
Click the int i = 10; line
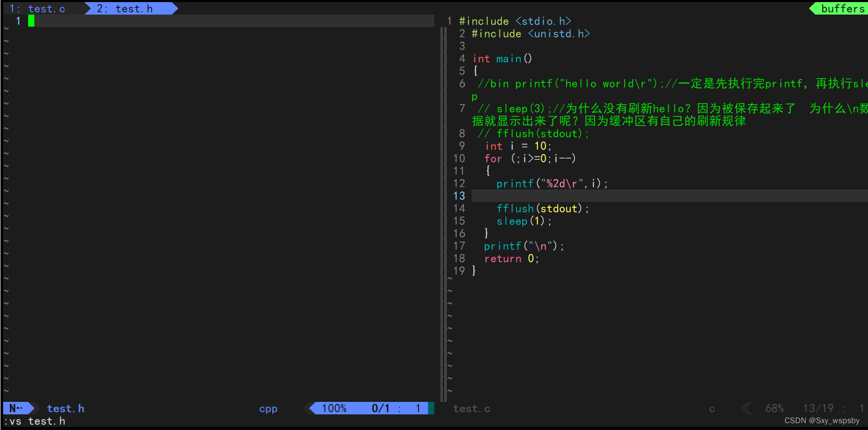[518, 146]
